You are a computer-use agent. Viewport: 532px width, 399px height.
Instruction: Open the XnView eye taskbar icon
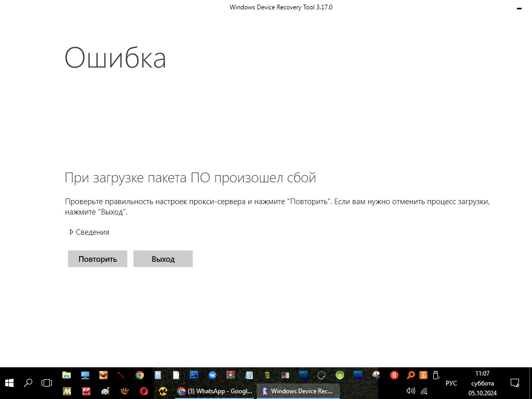click(x=125, y=391)
